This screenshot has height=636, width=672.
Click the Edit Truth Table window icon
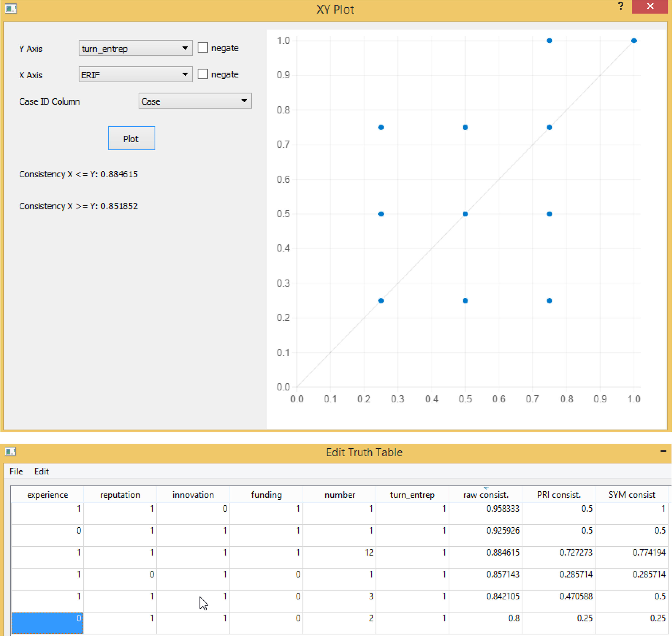tap(11, 451)
